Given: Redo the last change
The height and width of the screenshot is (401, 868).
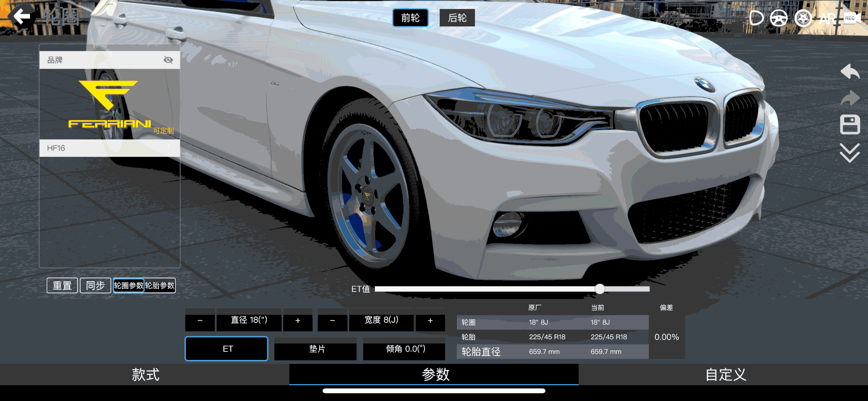Looking at the screenshot, I should (850, 98).
